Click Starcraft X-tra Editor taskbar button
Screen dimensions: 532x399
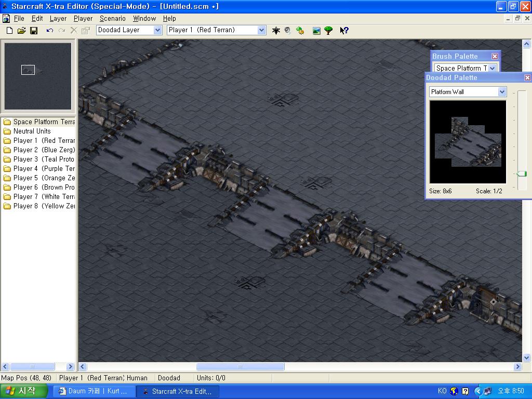click(x=178, y=391)
